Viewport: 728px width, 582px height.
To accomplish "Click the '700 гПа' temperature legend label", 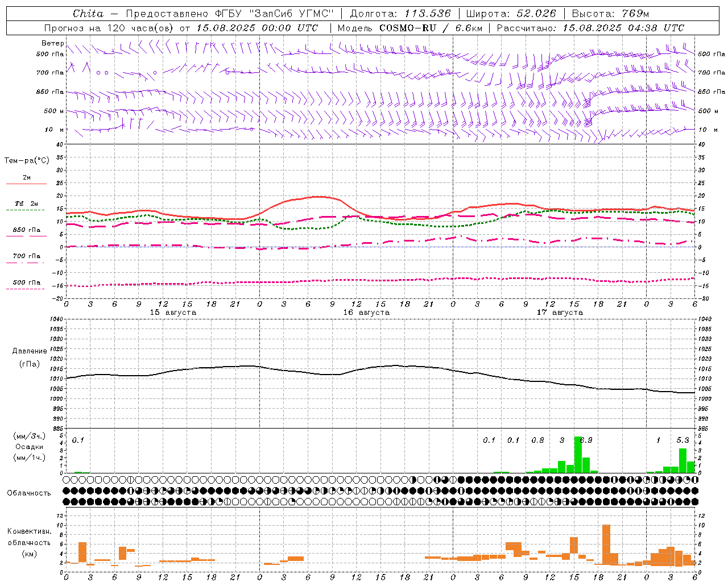I will pos(26,256).
